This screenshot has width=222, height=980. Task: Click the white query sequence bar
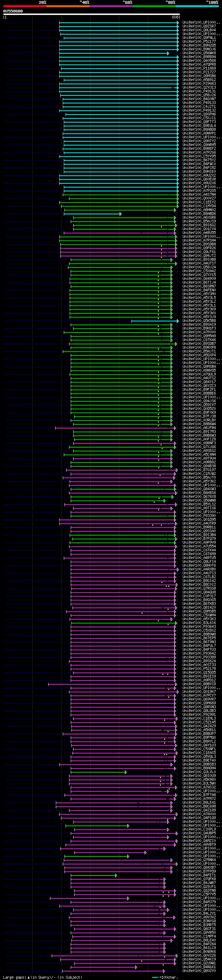(x=92, y=15)
